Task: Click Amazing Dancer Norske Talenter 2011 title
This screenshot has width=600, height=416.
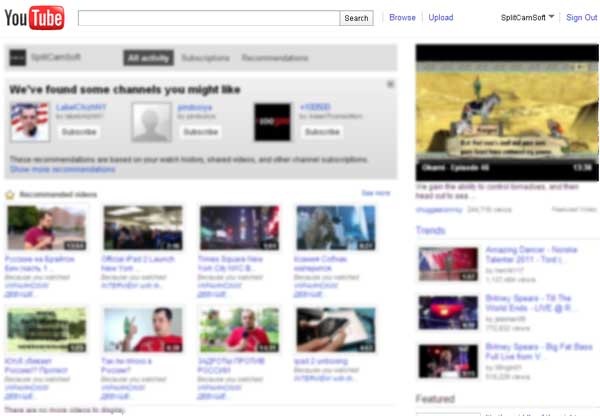Action: click(x=532, y=254)
